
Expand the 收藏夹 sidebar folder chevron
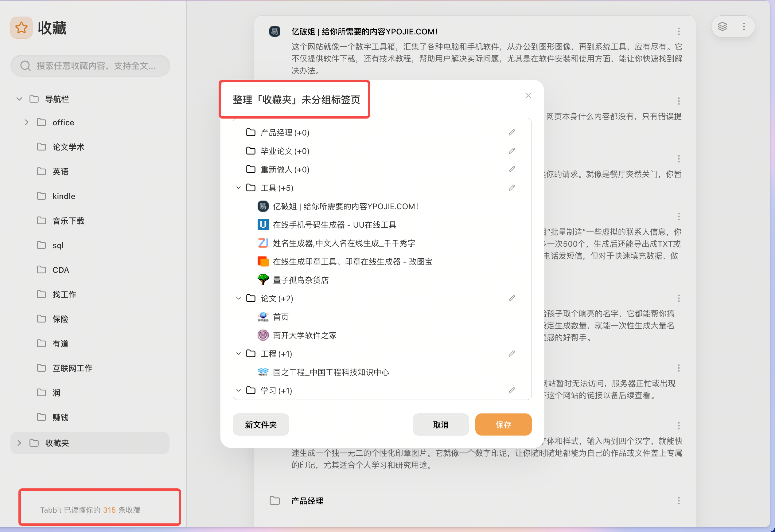(x=19, y=443)
